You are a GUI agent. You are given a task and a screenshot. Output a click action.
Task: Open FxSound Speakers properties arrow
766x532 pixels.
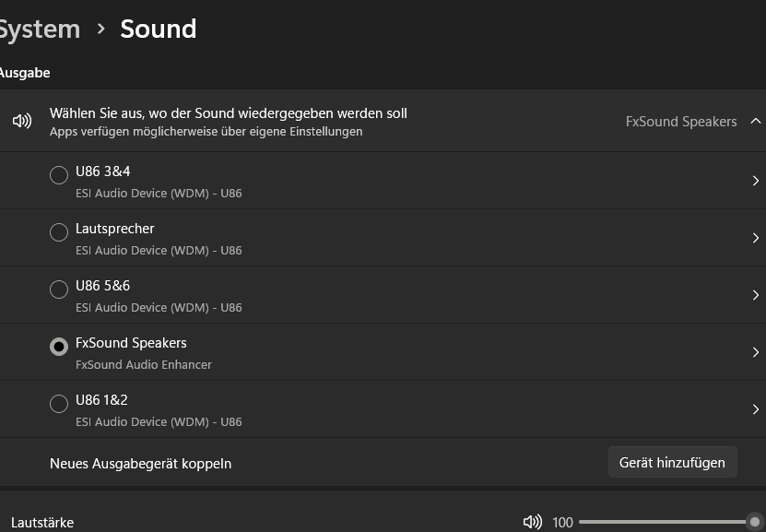756,352
